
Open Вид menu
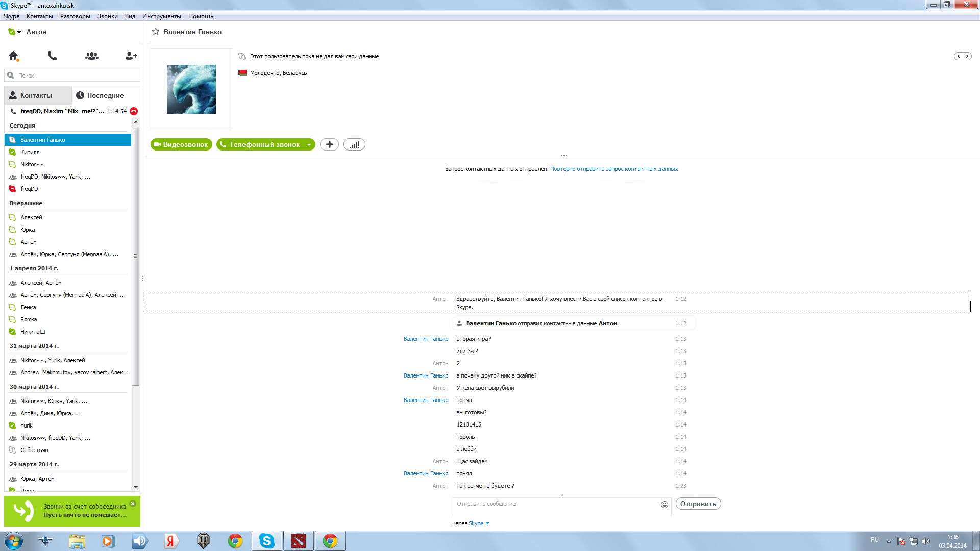click(x=130, y=16)
